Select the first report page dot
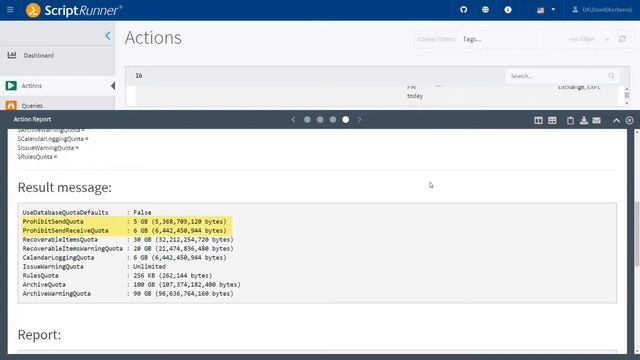The image size is (640, 360). 307,120
